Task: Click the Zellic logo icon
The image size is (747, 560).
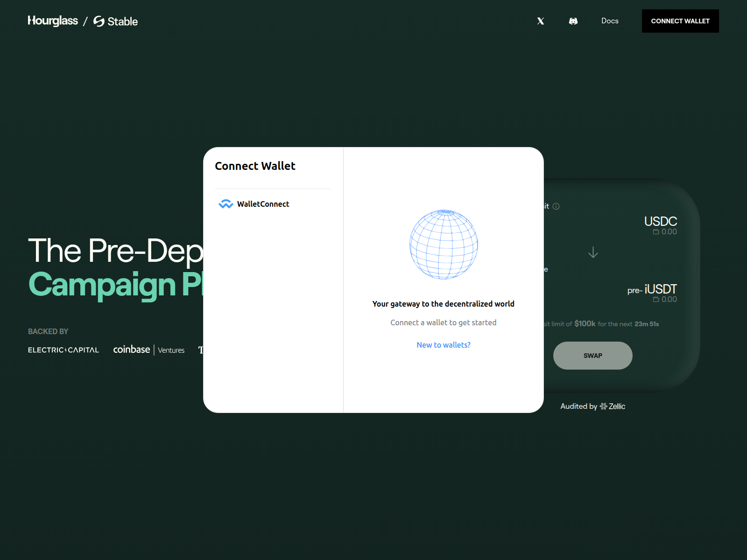Action: pyautogui.click(x=604, y=406)
